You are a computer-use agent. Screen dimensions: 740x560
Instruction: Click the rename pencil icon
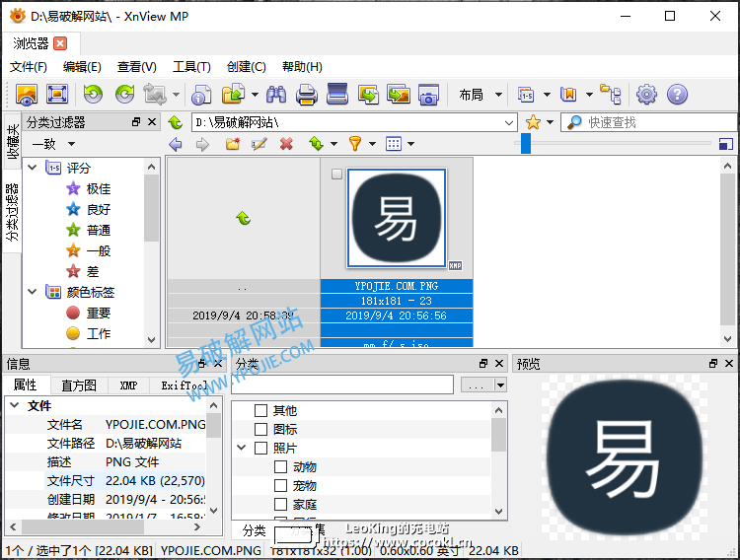259,143
